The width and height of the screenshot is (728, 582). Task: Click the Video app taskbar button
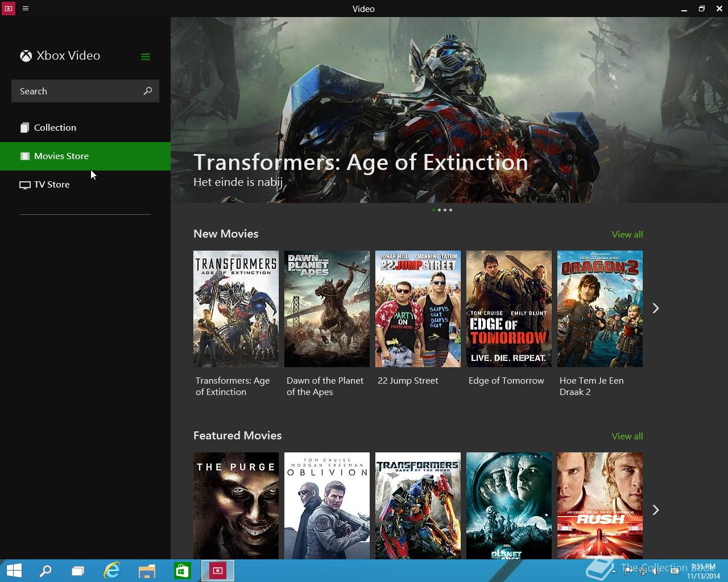point(217,571)
